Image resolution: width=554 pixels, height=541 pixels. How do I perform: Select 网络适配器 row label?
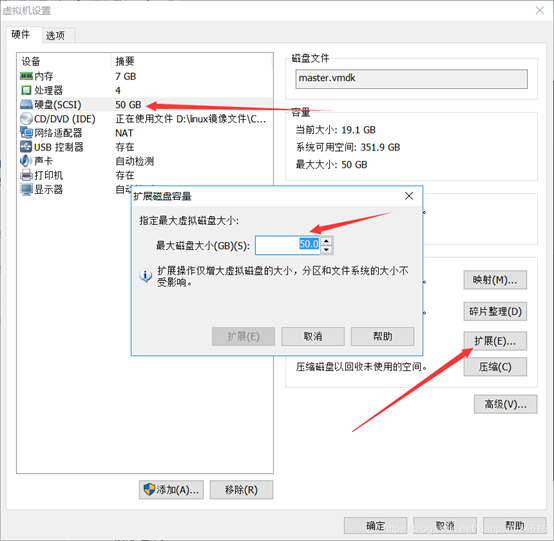[58, 133]
